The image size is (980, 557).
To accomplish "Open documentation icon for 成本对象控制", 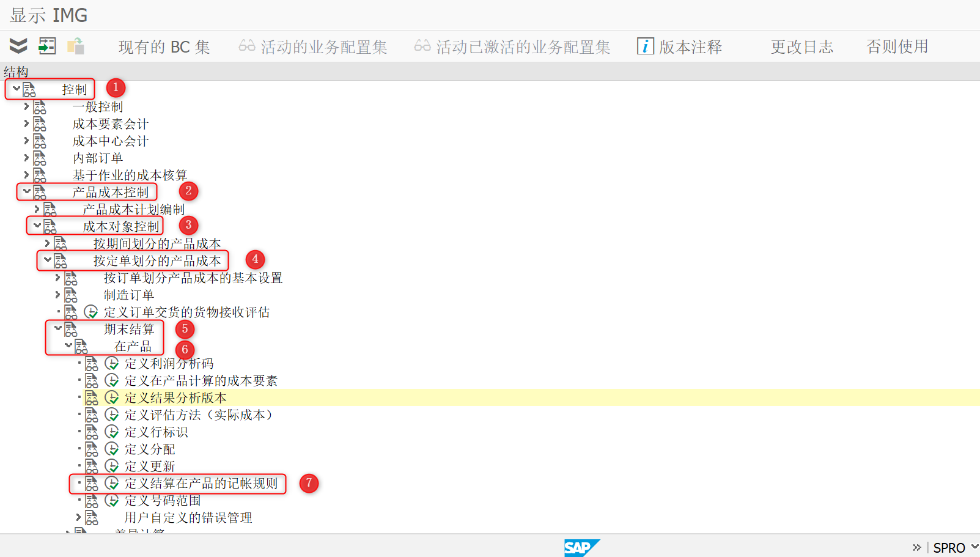I will tap(50, 227).
